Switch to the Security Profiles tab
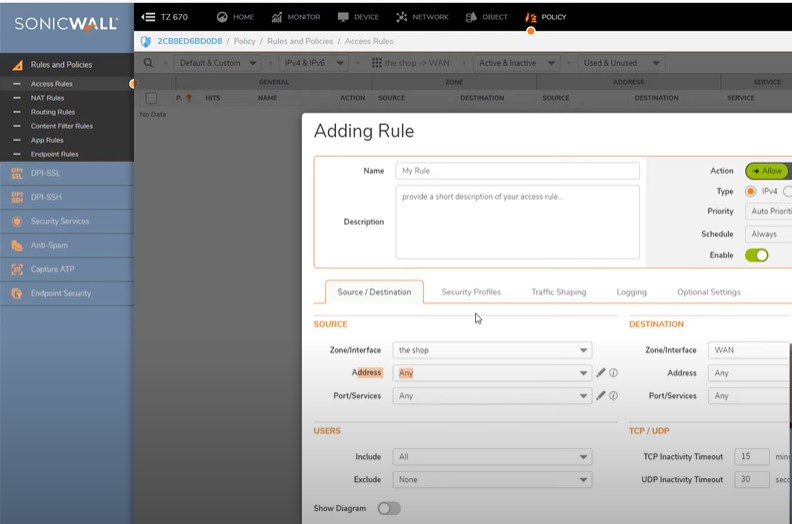The height and width of the screenshot is (524, 792). pos(471,292)
